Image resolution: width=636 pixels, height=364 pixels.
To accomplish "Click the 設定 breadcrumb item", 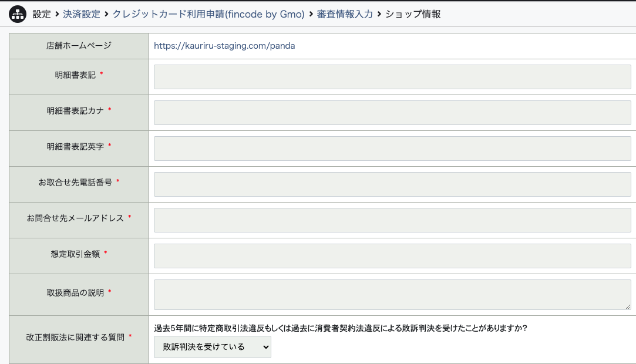I will (42, 15).
